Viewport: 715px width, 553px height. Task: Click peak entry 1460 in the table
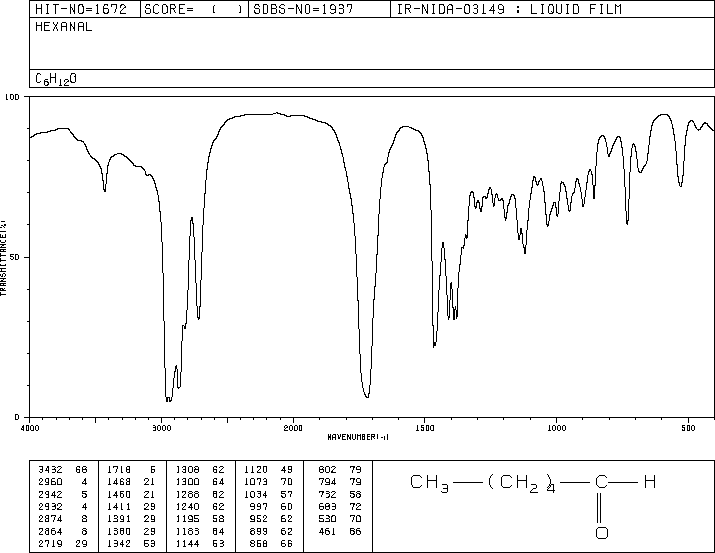pos(119,494)
